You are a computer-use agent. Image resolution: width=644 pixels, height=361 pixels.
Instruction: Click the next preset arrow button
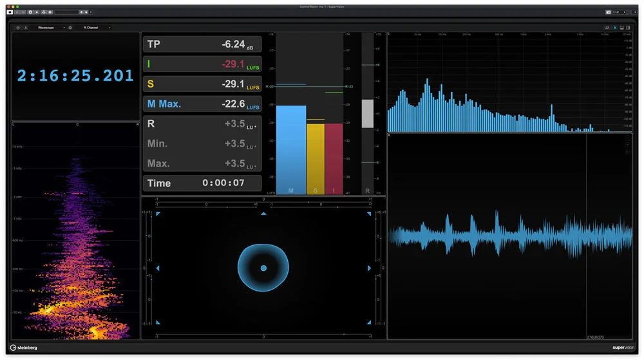pos(86,12)
